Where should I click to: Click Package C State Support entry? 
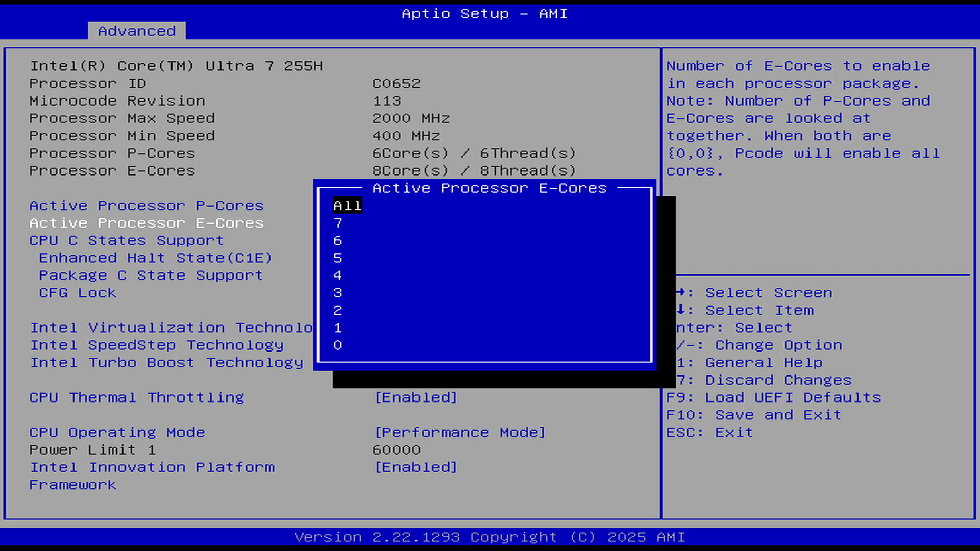point(151,275)
